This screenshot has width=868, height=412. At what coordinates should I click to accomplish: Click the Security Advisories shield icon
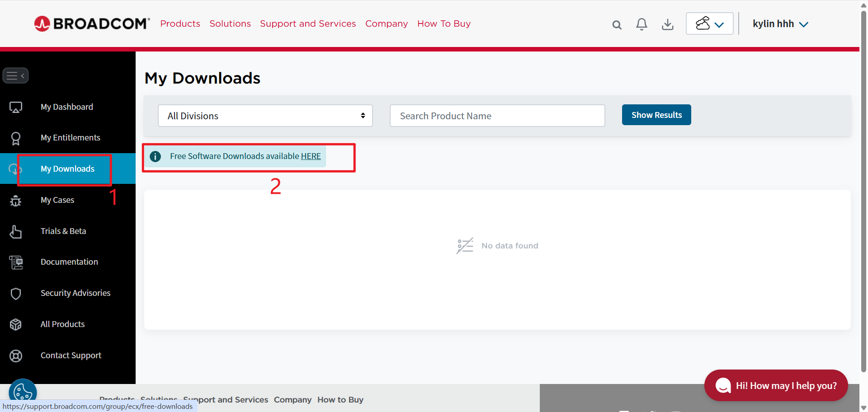tap(16, 294)
